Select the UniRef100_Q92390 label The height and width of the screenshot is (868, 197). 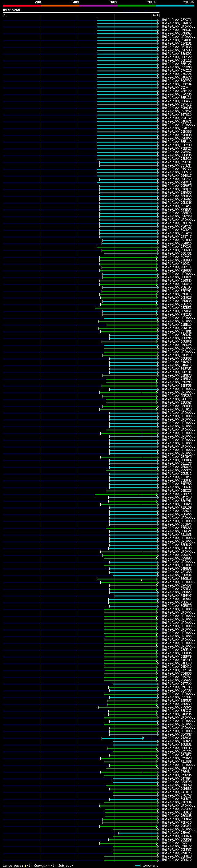click(176, 809)
